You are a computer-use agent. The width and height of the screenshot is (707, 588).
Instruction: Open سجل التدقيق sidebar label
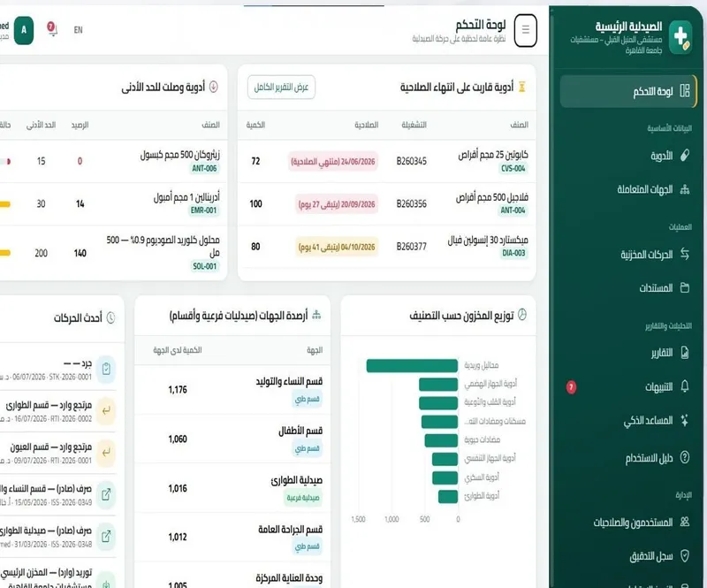[651, 556]
